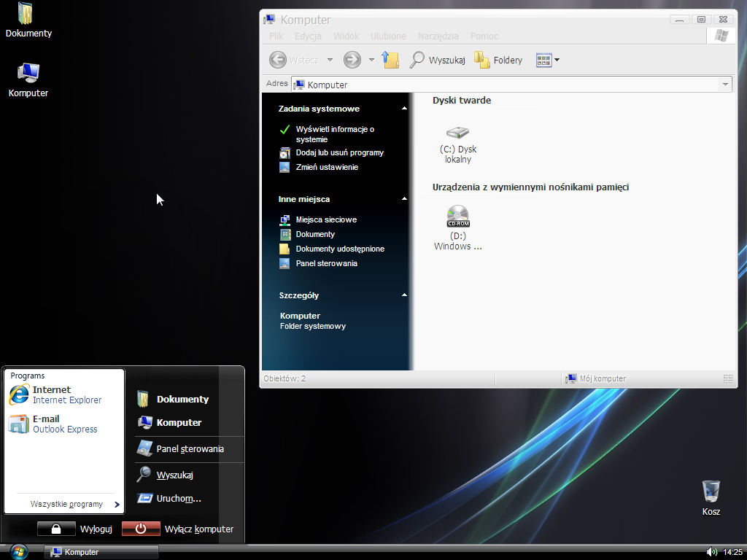Viewport: 747px width, 560px height.
Task: Click the Back (Wstecz) arrow button
Action: [x=278, y=60]
